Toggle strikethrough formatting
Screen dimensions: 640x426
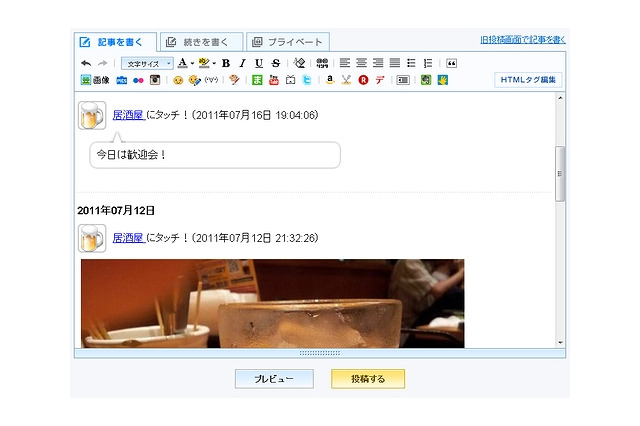tap(276, 63)
